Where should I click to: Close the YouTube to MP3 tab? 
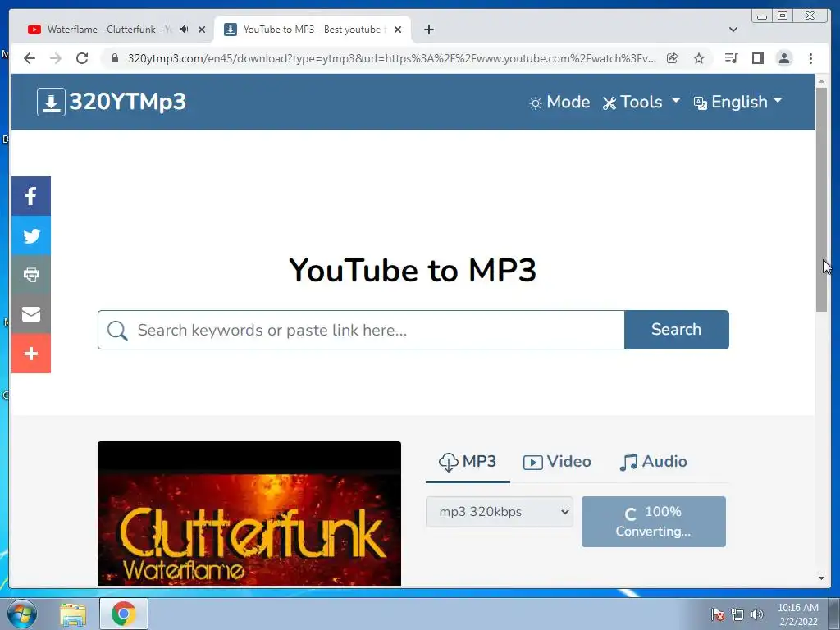(x=398, y=30)
